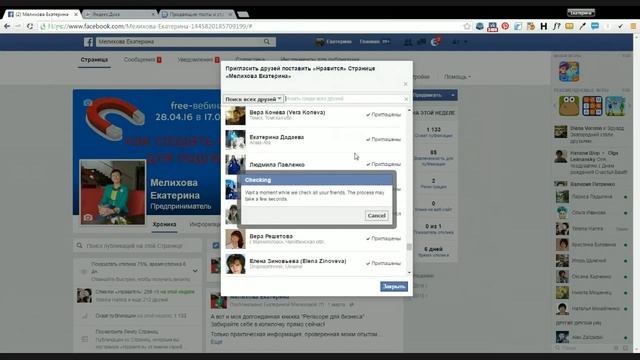640x360 pixels.
Task: Click the friends list scroll-down arrow
Action: coord(409,273)
